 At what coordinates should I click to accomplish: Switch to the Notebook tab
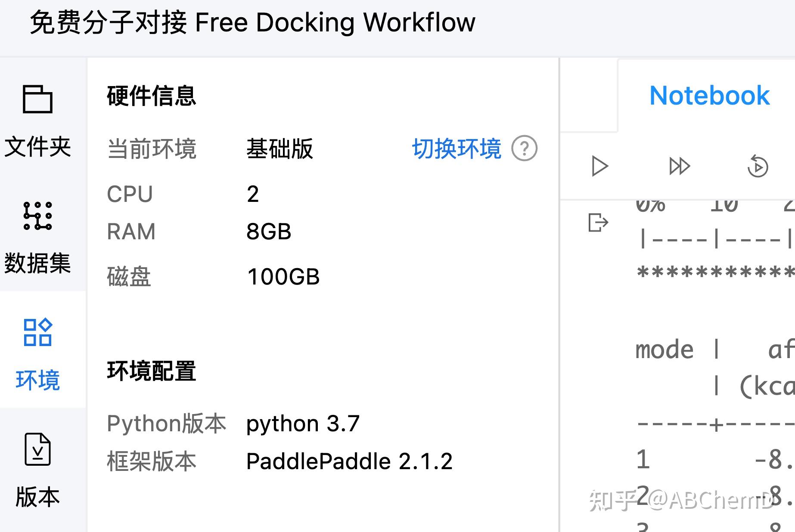tap(708, 95)
